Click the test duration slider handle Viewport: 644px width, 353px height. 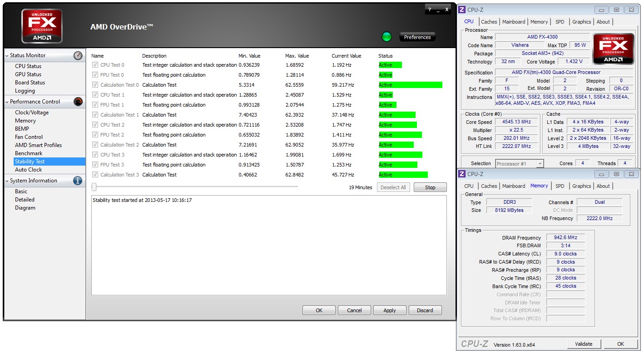pos(94,187)
